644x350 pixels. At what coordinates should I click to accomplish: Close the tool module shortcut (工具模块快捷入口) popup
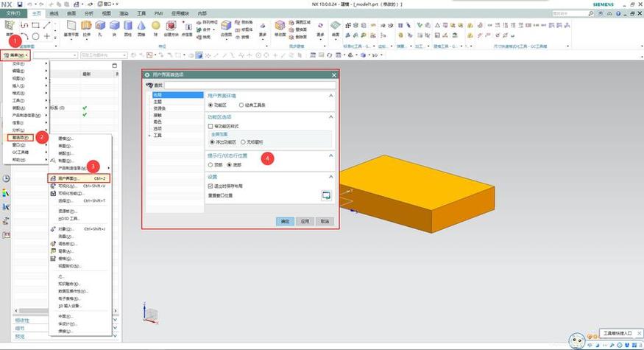(640, 333)
